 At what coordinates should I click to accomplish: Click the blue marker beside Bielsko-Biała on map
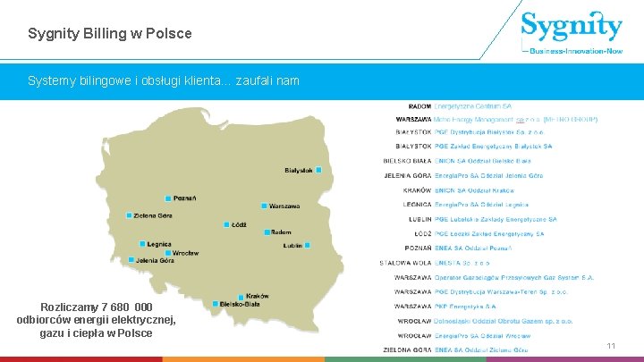216,304
